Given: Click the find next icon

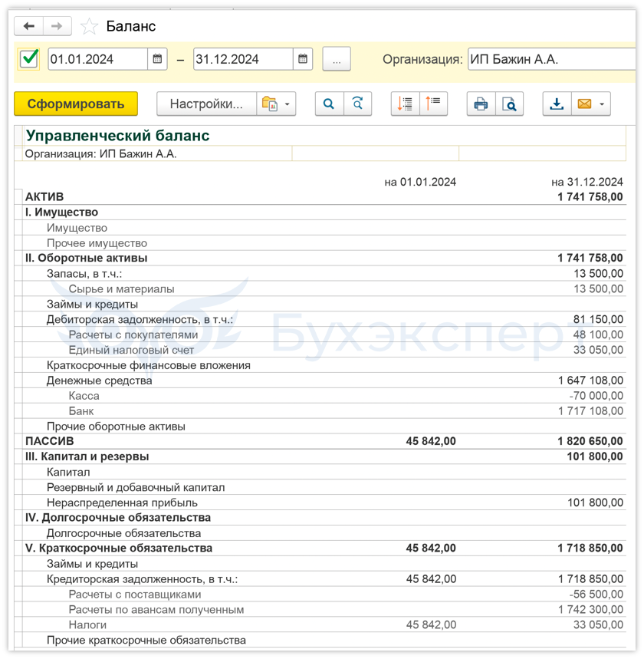Looking at the screenshot, I should point(357,104).
